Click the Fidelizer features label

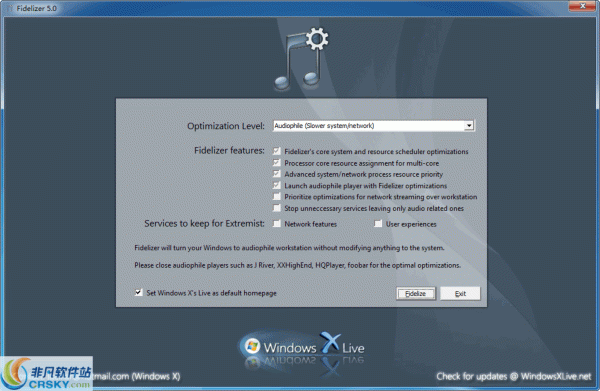(x=229, y=150)
